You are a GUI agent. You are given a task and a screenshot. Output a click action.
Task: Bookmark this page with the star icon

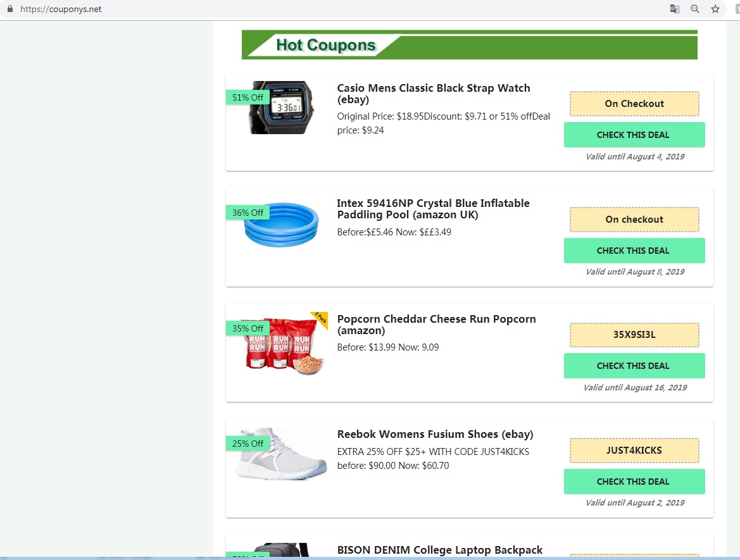click(x=715, y=9)
